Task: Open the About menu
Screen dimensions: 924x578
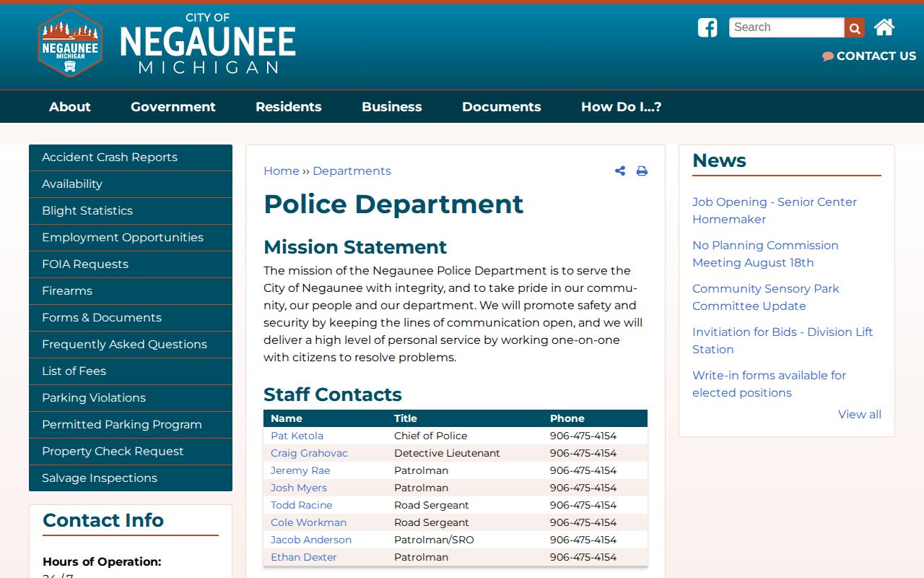Action: 70,107
